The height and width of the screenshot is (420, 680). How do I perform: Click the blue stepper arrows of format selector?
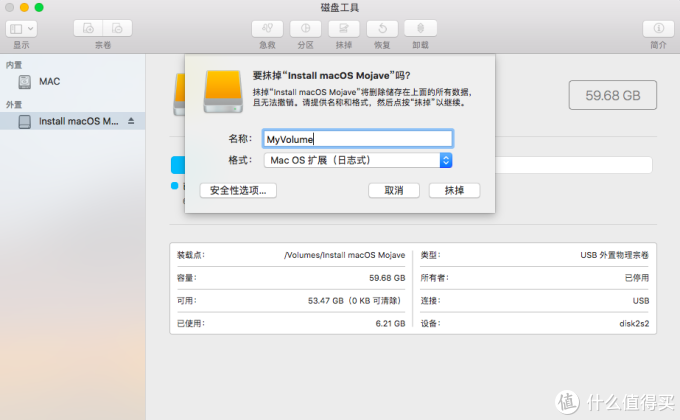point(446,161)
